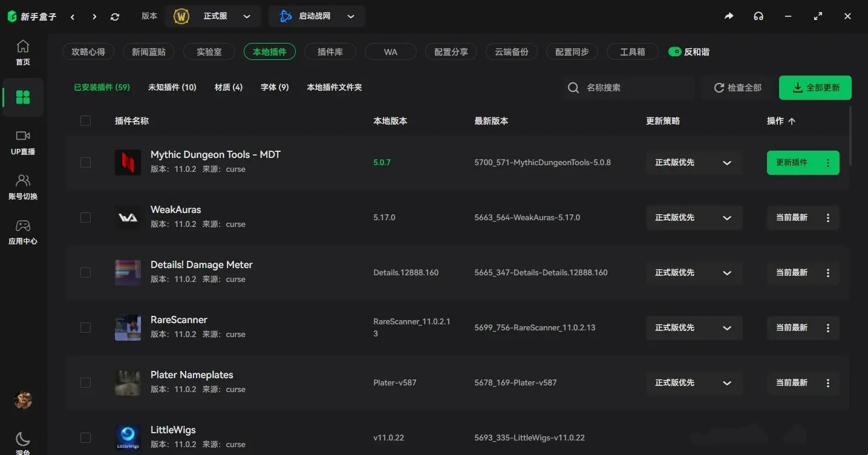Click Details! Damage Meter icon

[128, 272]
